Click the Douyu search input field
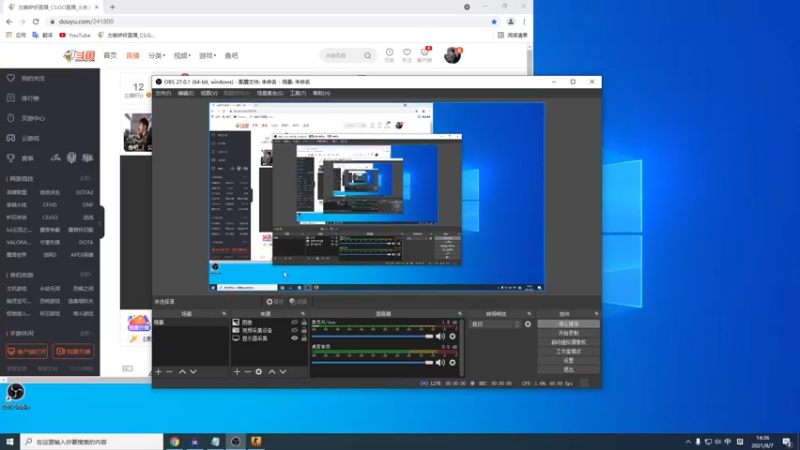The image size is (800, 450). tap(342, 56)
